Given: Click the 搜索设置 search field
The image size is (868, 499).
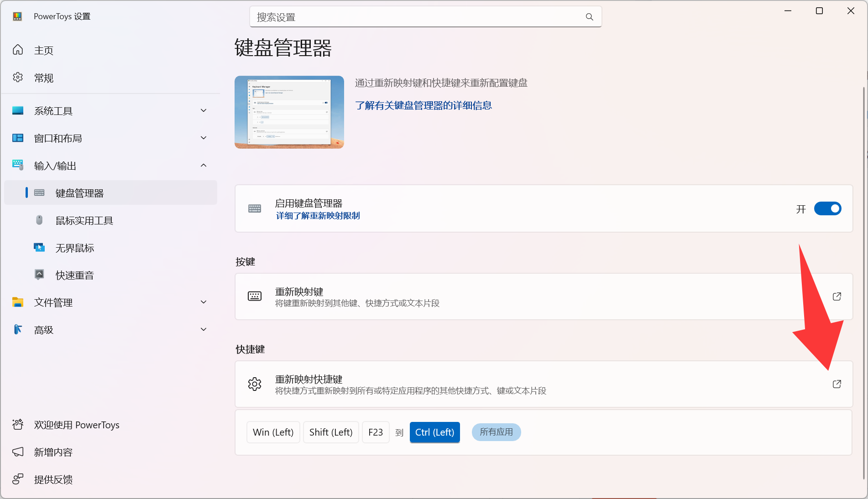Looking at the screenshot, I should [x=425, y=17].
